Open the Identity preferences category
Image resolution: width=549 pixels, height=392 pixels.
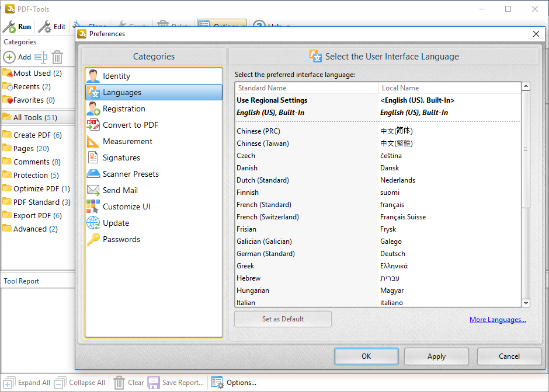click(x=116, y=76)
